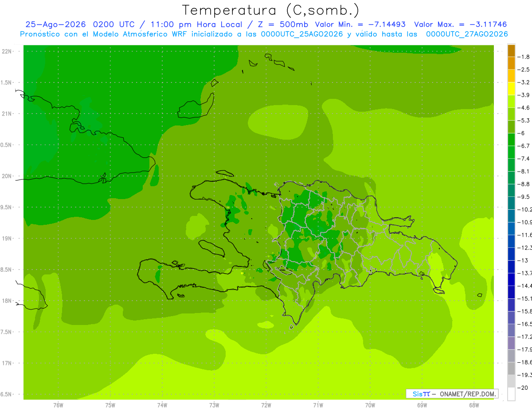Select the date text '25-Ago-2026 0200 UTC'
The width and height of the screenshot is (532, 411).
click(x=81, y=24)
